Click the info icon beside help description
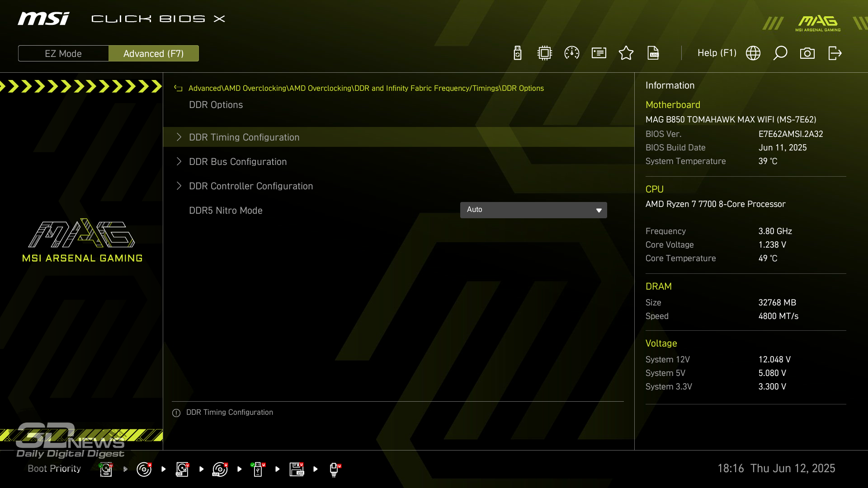 (x=176, y=413)
